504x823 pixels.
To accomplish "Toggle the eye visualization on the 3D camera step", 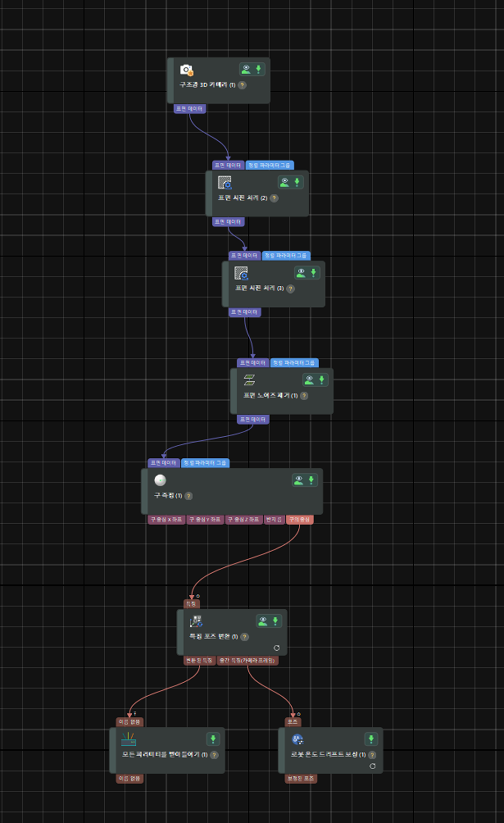I will (246, 69).
